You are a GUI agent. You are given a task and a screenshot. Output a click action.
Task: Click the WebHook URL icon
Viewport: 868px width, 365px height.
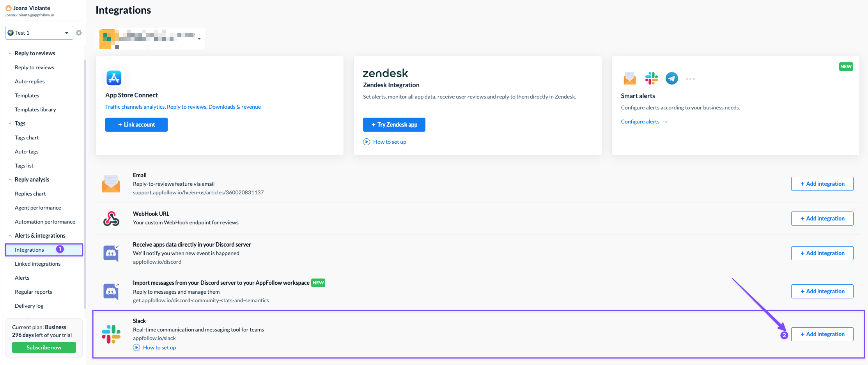tap(111, 219)
